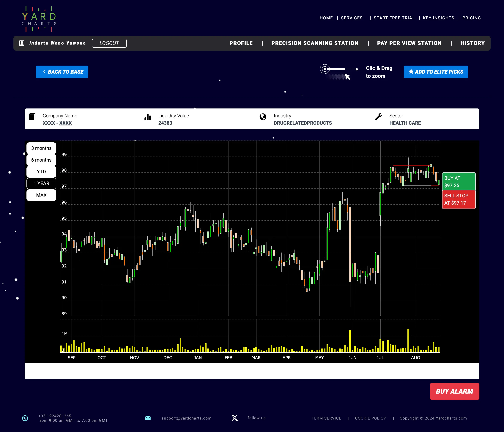The height and width of the screenshot is (432, 504).
Task: Click the DRUGRELATEDPRODUCTS industry value
Action: pyautogui.click(x=303, y=123)
